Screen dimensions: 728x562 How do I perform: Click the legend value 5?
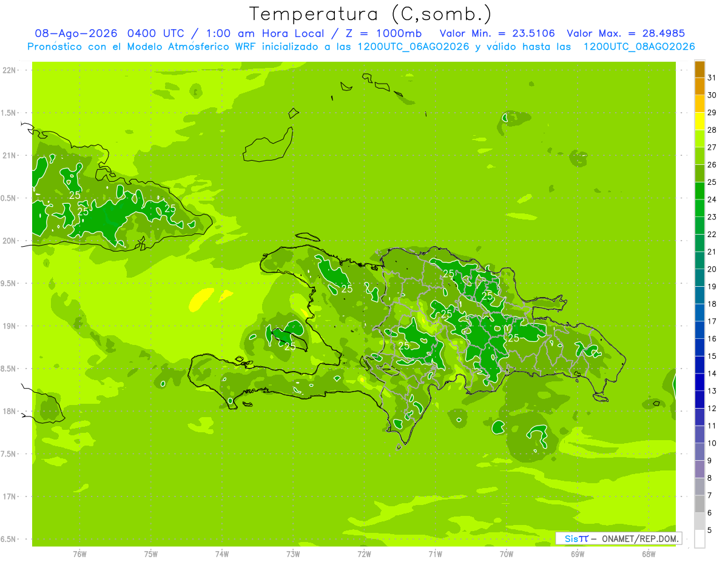[709, 530]
